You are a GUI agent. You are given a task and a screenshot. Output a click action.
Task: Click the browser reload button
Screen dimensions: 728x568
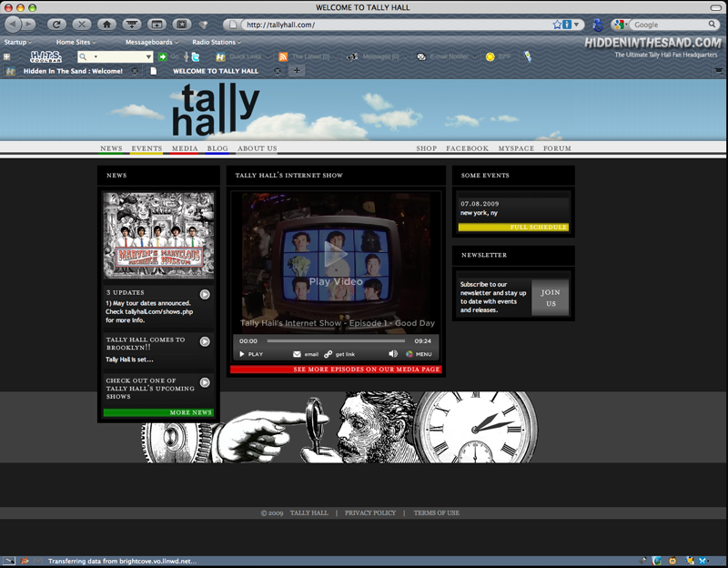point(56,24)
